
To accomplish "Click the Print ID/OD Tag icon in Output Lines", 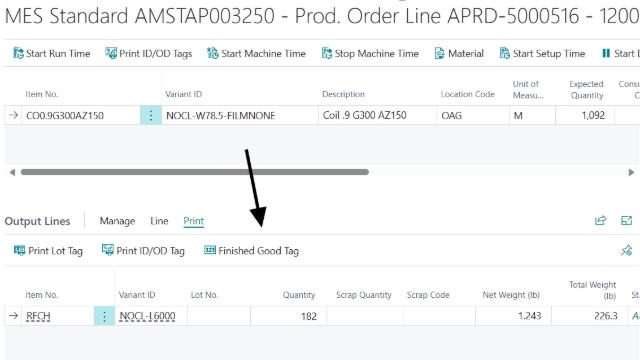I will point(108,250).
